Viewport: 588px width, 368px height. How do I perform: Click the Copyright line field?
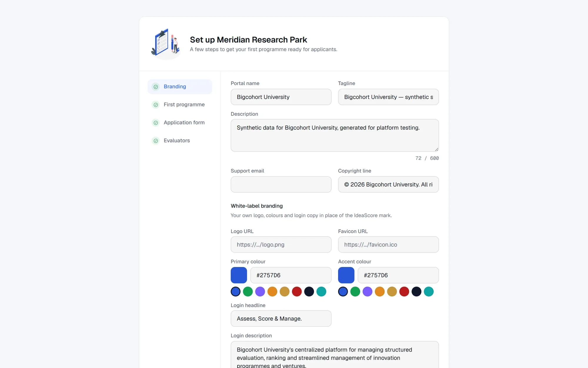coord(388,184)
